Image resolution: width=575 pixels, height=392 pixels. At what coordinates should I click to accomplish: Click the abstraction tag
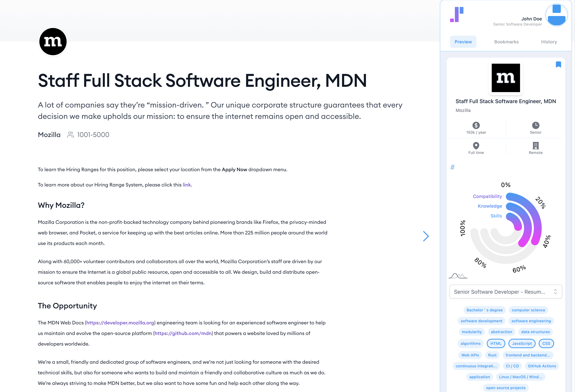tap(501, 332)
